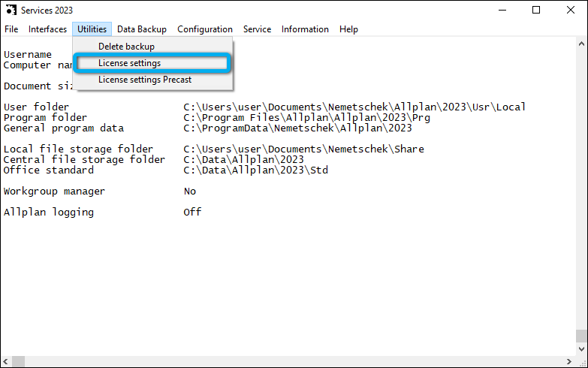Click the Allplan logging value 'Off'

pyautogui.click(x=192, y=213)
